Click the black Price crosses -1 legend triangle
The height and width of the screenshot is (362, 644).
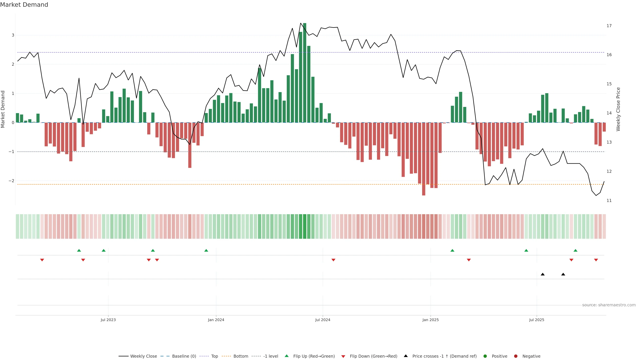coord(406,356)
